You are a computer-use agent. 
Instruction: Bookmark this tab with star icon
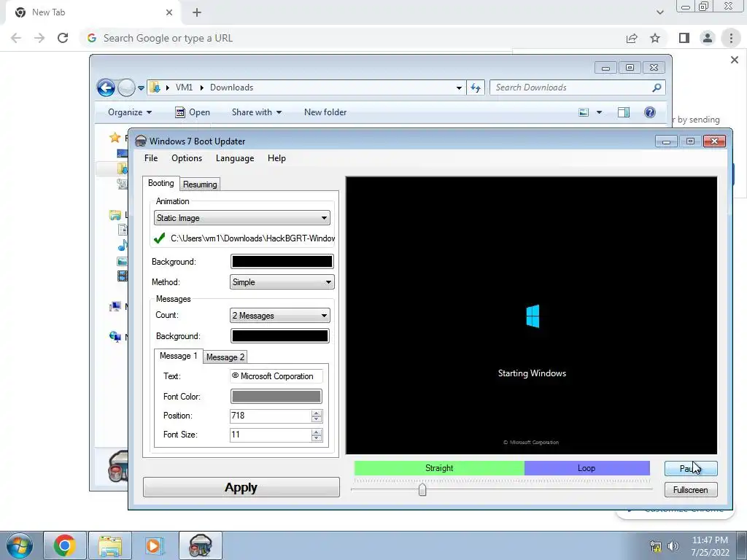pos(656,38)
